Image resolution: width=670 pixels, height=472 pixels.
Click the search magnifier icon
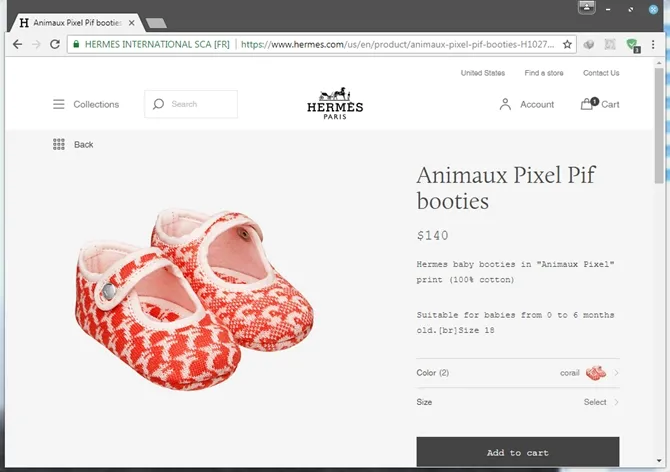point(158,104)
